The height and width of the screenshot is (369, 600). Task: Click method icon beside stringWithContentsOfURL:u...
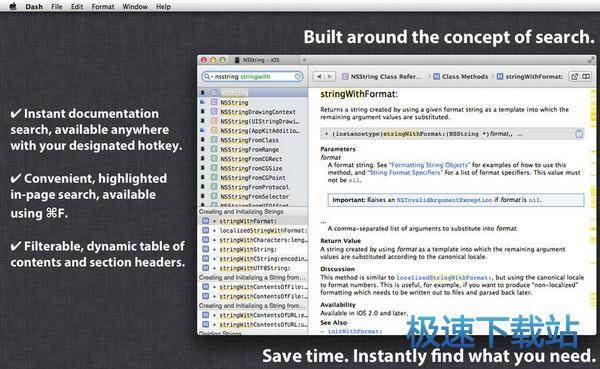[205, 324]
